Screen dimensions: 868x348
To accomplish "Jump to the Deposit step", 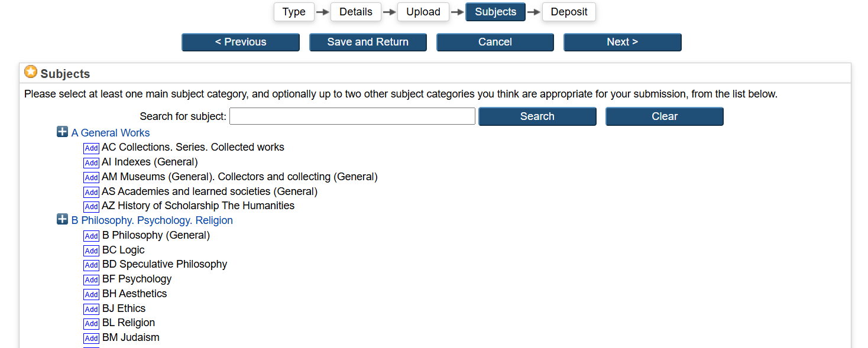I will [569, 12].
